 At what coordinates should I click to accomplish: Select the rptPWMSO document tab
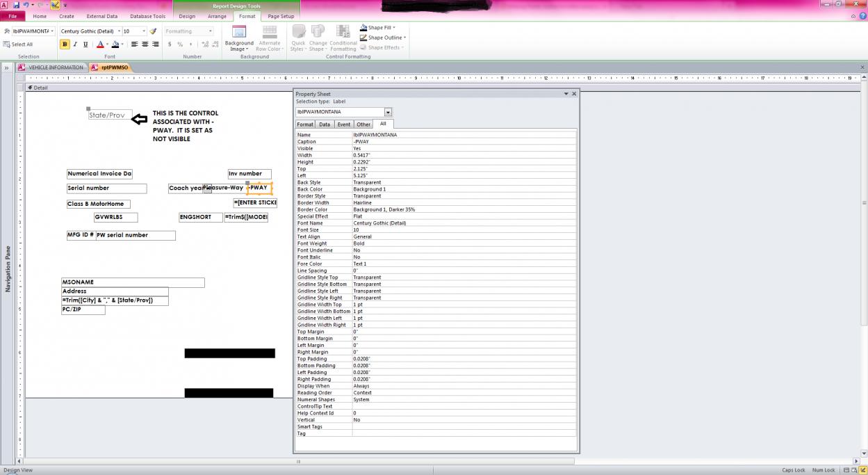(110, 67)
